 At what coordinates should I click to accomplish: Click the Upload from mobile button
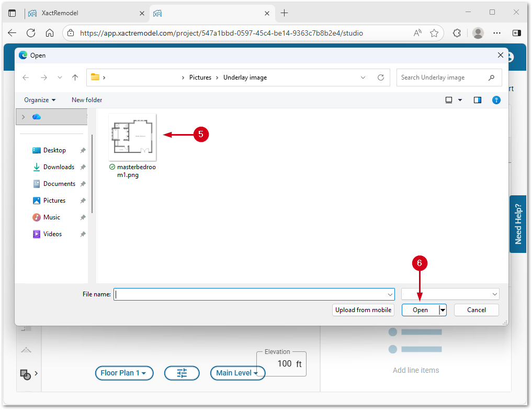coord(363,310)
